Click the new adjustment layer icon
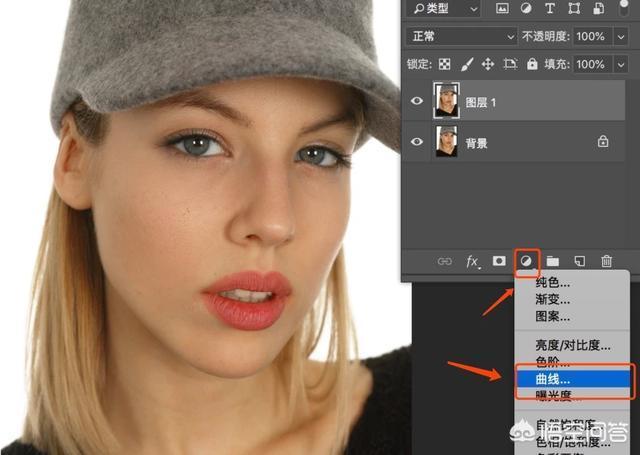 tap(526, 262)
